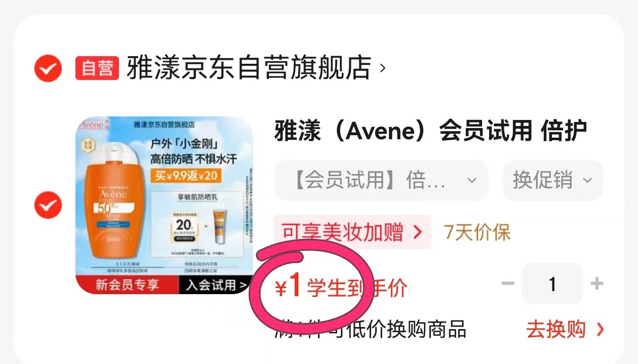Open the 可享美妆加赠 offer
Viewport: 638px width, 364px height.
click(x=352, y=232)
